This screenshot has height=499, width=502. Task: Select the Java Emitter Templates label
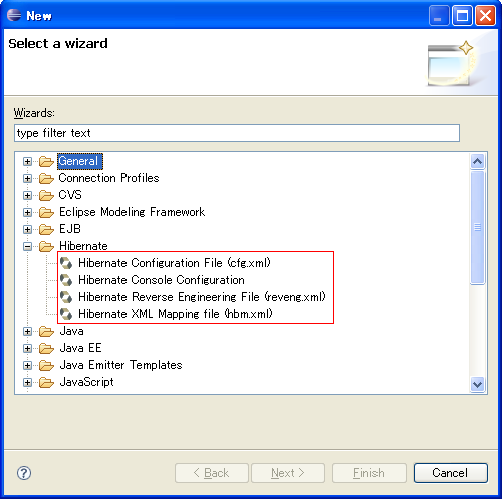point(121,365)
